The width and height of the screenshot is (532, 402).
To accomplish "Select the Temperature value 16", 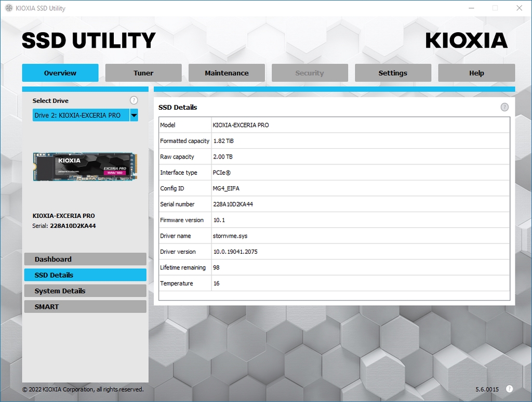I will coord(216,283).
